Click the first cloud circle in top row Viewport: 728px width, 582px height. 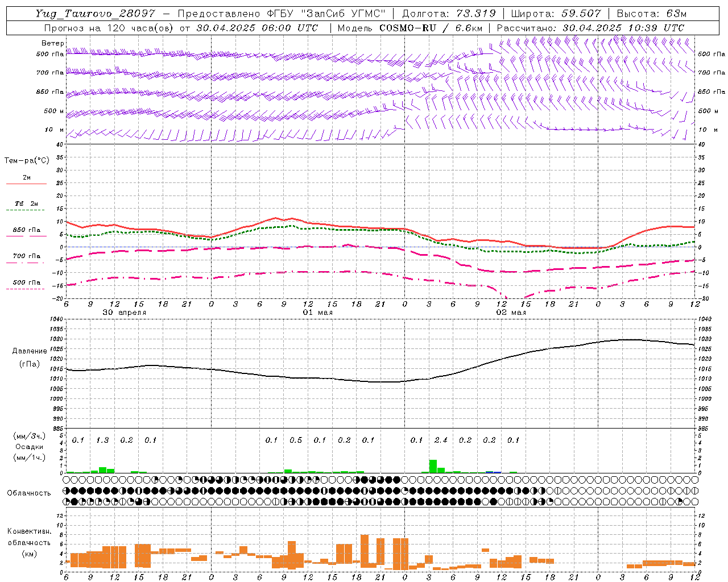67,480
